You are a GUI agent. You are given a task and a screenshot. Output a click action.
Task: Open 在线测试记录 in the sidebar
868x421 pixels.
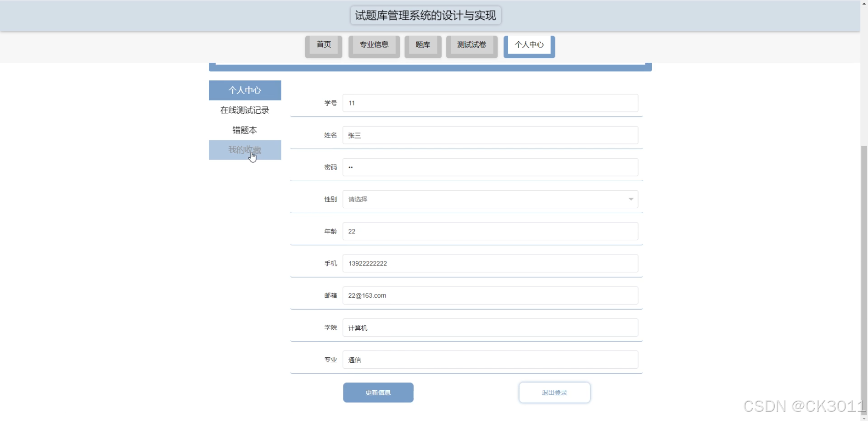pos(244,110)
